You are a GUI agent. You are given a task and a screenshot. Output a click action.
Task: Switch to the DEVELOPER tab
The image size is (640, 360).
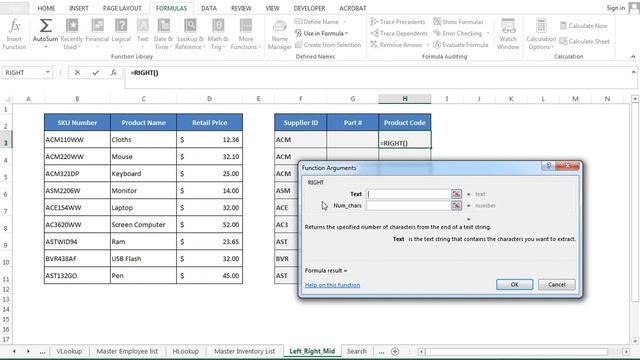(x=309, y=8)
